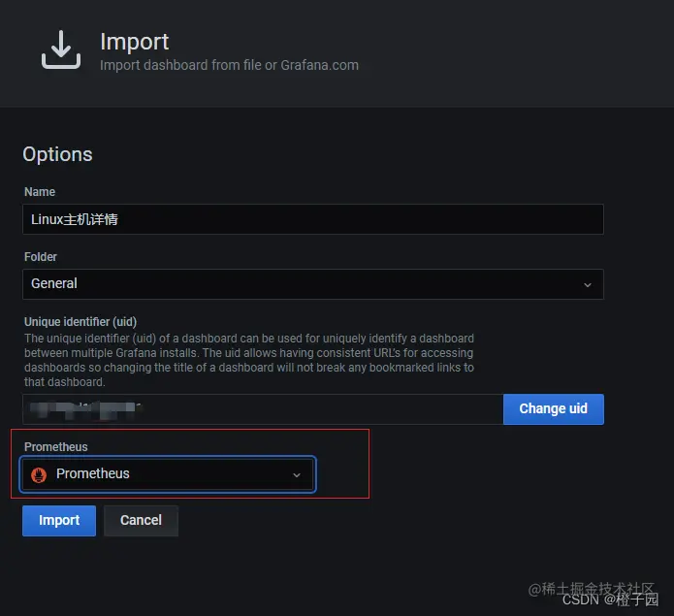Open the Prometheus data source dropdown
This screenshot has height=616, width=674.
click(168, 474)
